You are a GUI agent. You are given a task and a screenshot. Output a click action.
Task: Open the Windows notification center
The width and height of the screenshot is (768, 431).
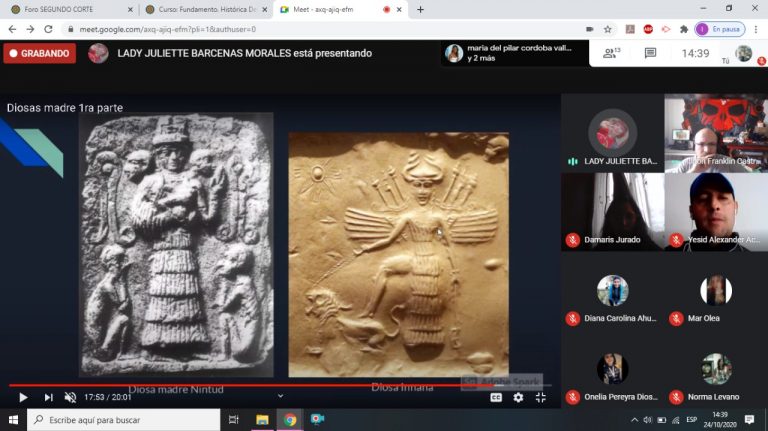pyautogui.click(x=749, y=420)
